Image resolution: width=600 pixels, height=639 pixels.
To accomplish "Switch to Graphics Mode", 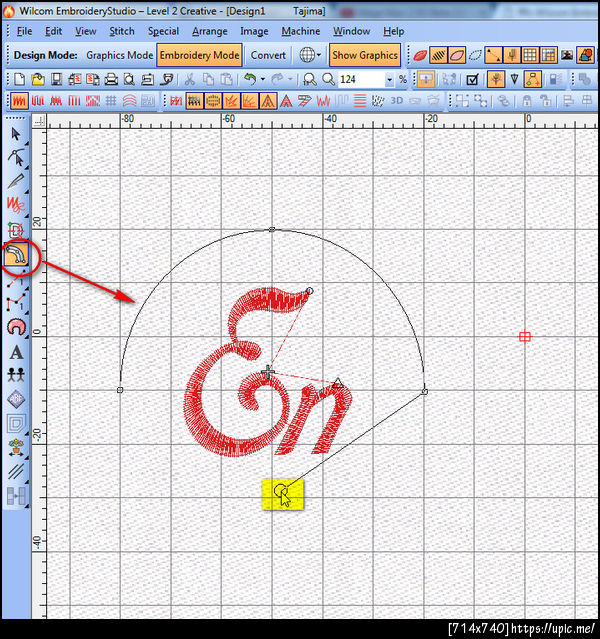I will coord(119,55).
